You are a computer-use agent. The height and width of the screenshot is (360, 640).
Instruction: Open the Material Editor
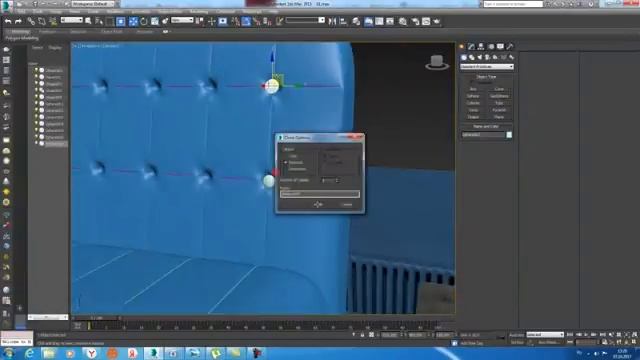pos(403,21)
